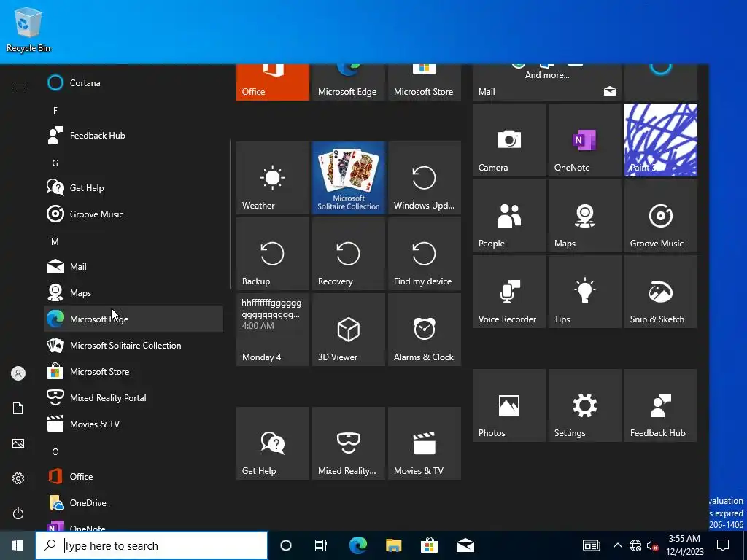Open Pictures from the Start sidebar
Viewport: 747px width, 560px height.
(x=18, y=443)
